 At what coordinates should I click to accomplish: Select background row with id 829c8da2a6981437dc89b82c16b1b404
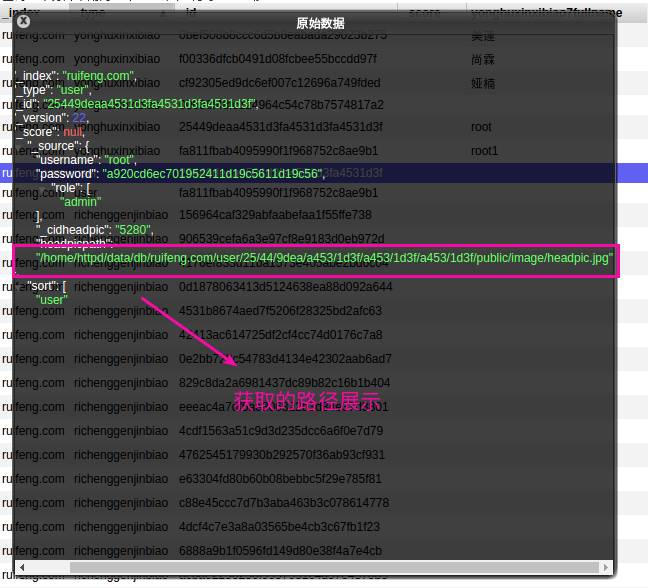(x=324, y=383)
